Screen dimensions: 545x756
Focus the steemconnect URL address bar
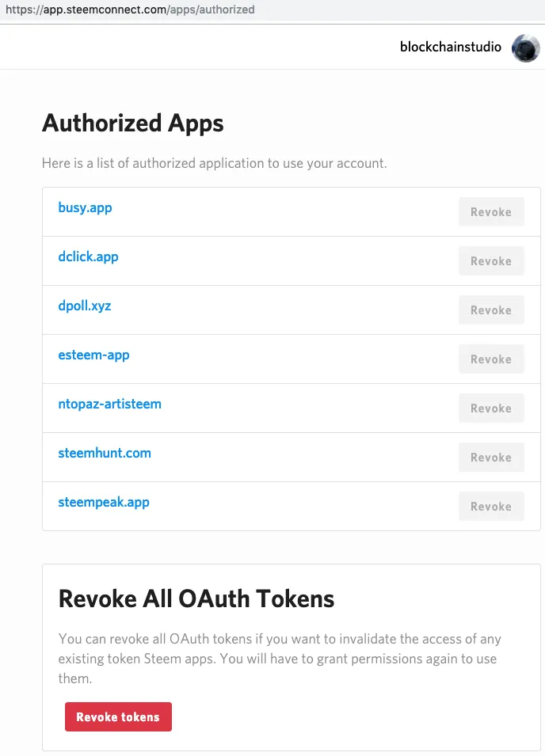272,9
